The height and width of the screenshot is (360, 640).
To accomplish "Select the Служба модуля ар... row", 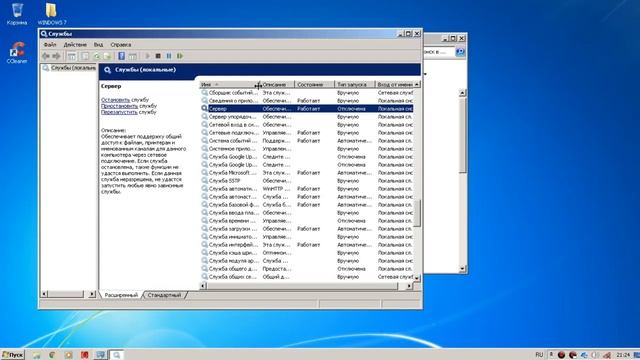I will (x=307, y=260).
